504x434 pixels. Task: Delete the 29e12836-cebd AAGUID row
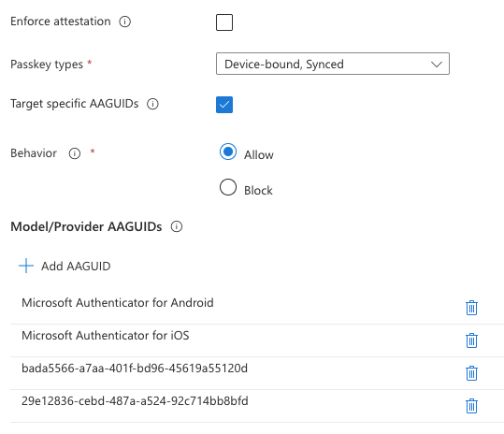pyautogui.click(x=471, y=406)
